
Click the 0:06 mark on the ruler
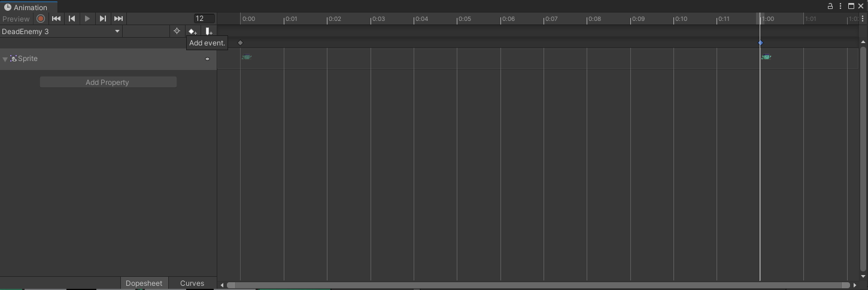(508, 19)
